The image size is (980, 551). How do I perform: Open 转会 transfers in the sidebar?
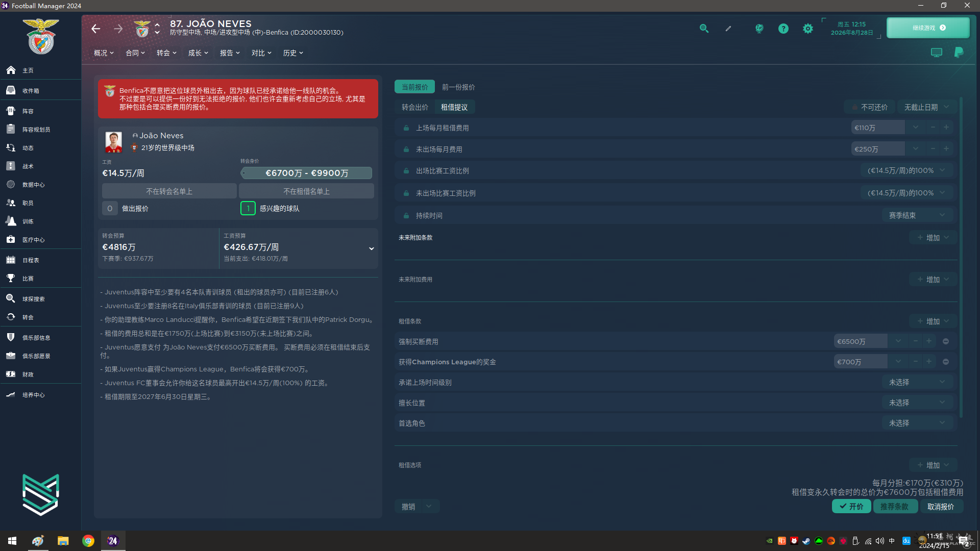[x=40, y=317]
